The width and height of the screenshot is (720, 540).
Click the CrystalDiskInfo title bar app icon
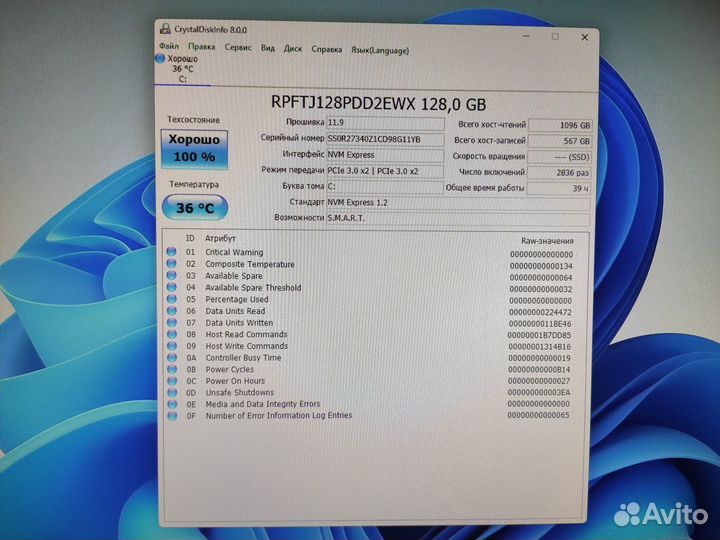click(165, 29)
